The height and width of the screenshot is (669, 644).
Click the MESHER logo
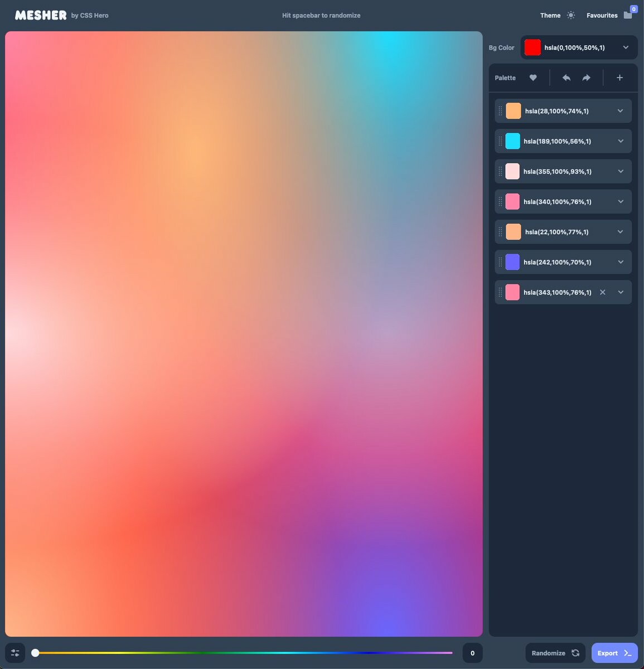click(x=41, y=15)
